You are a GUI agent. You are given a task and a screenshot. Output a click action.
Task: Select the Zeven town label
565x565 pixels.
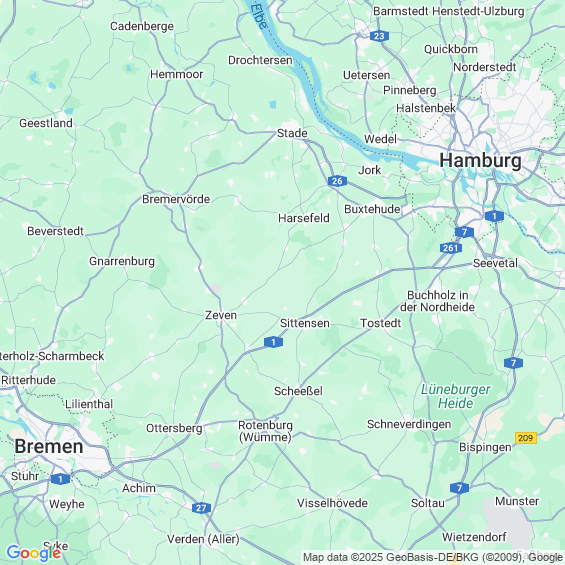coord(221,315)
